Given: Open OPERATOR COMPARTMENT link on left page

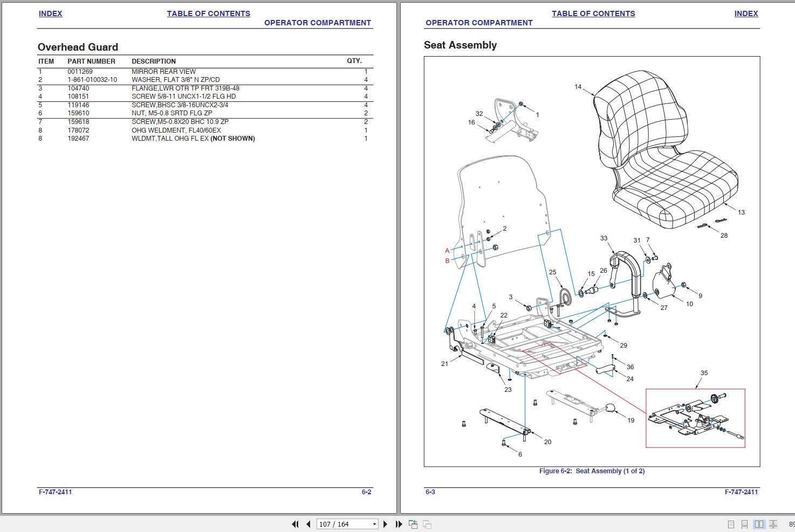Looking at the screenshot, I should [x=317, y=23].
